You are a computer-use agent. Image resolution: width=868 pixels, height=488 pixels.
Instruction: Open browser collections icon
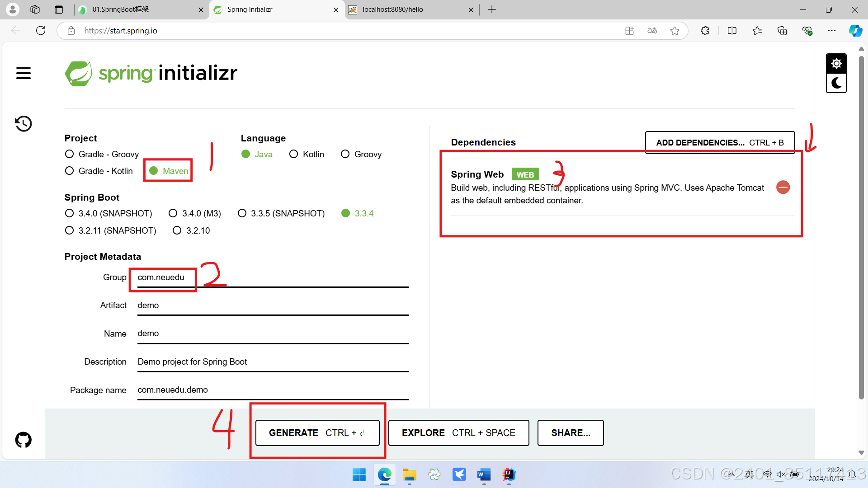[x=782, y=31]
